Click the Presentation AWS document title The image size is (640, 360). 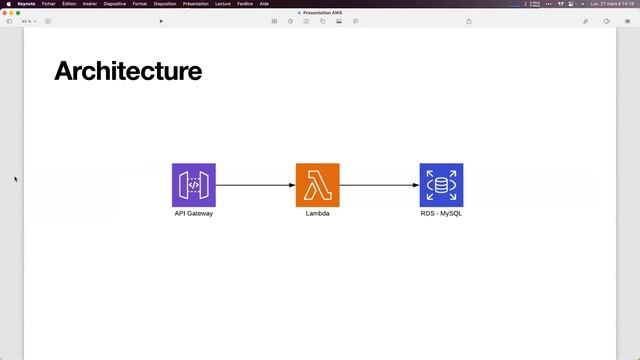coord(322,13)
